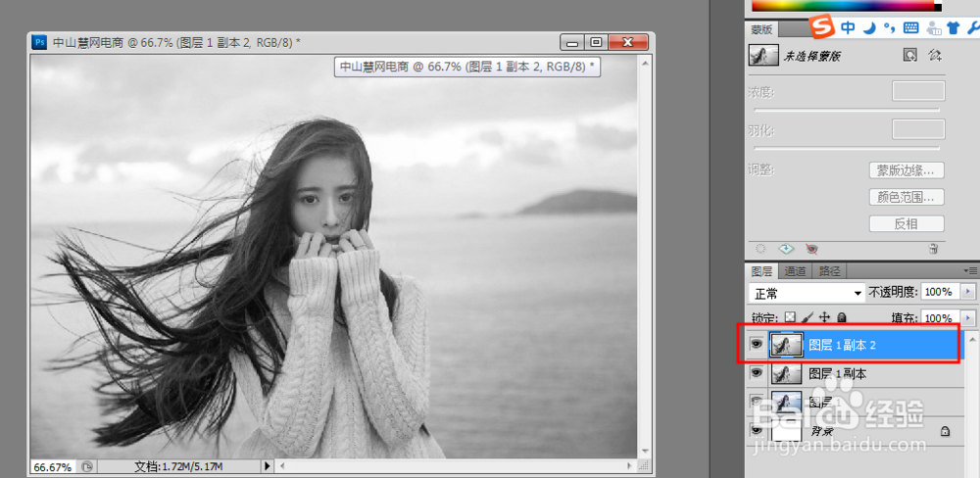The height and width of the screenshot is (478, 980).
Task: Adjust the 浓度 density slider
Action: click(847, 110)
